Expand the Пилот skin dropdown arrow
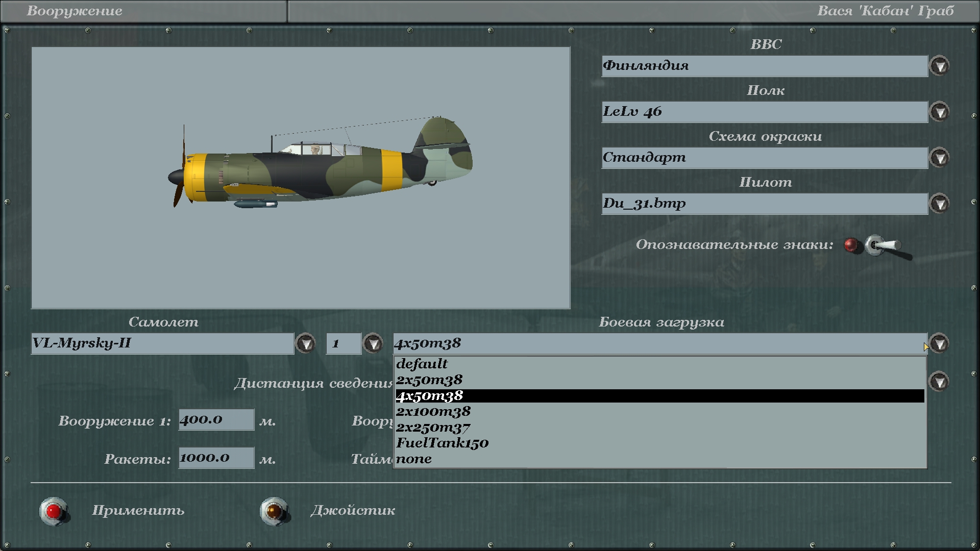This screenshot has height=551, width=980. tap(939, 204)
